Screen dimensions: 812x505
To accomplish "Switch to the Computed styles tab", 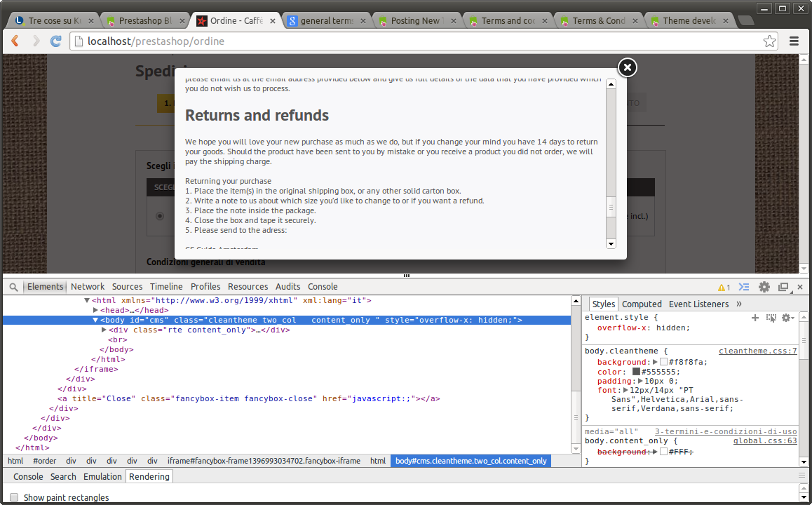I will click(642, 304).
